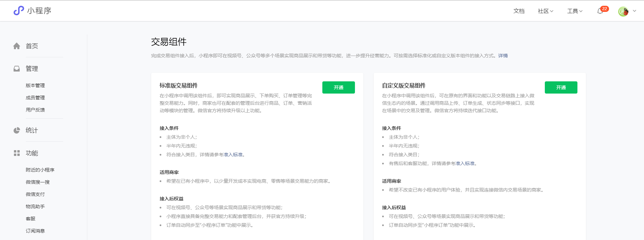Click the user avatar picture
644x240 pixels.
click(623, 11)
